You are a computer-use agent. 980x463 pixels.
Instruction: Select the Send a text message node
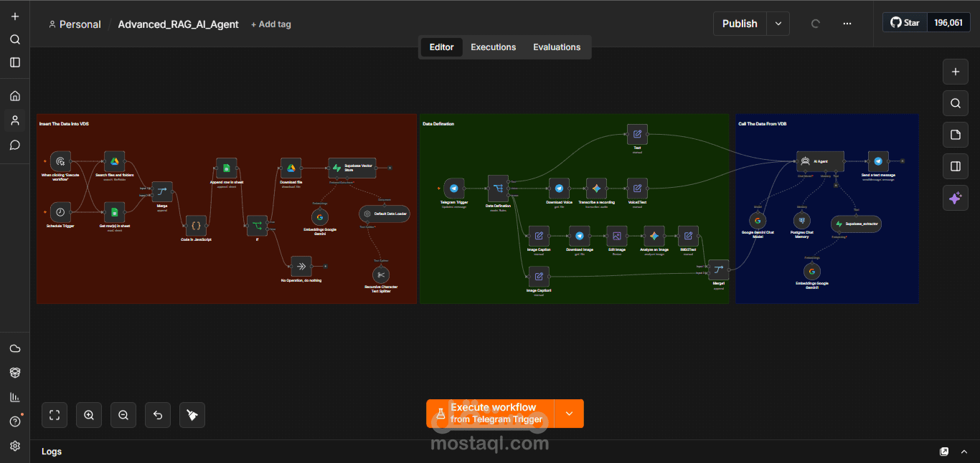point(878,161)
